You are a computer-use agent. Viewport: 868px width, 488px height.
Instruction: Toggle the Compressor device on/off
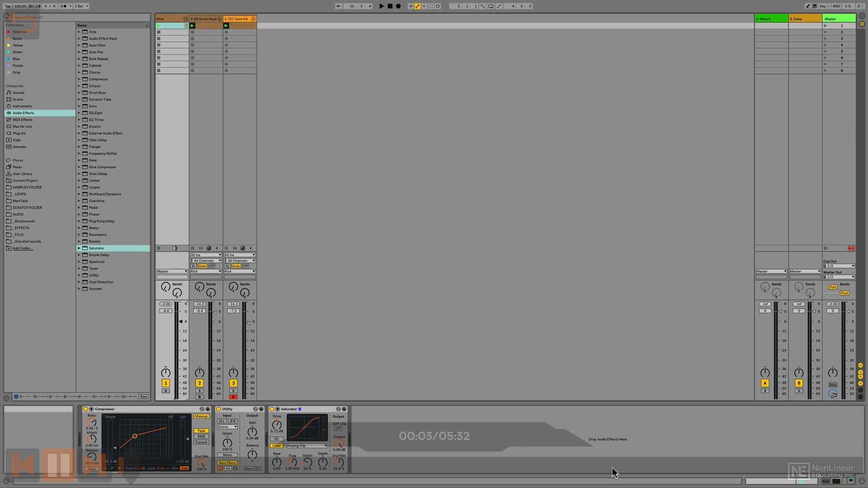[85, 409]
